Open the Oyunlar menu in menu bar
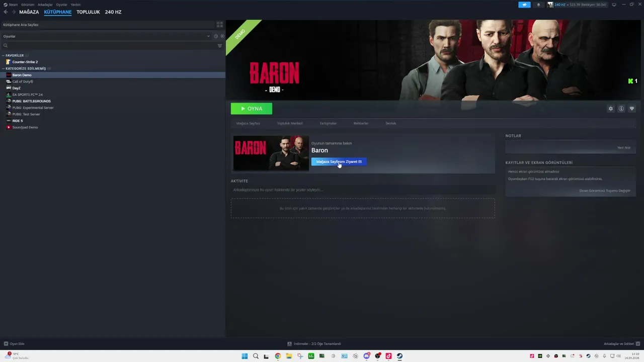Image resolution: width=644 pixels, height=362 pixels. coord(61,5)
